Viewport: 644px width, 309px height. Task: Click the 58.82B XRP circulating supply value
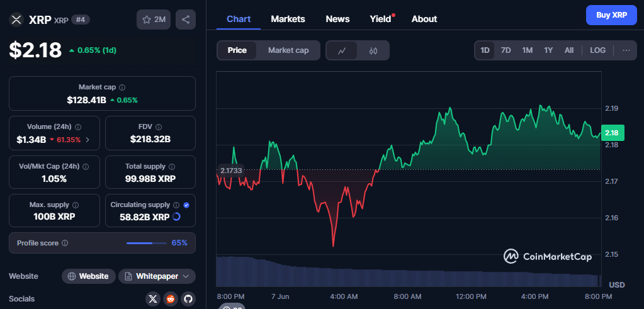pos(145,216)
